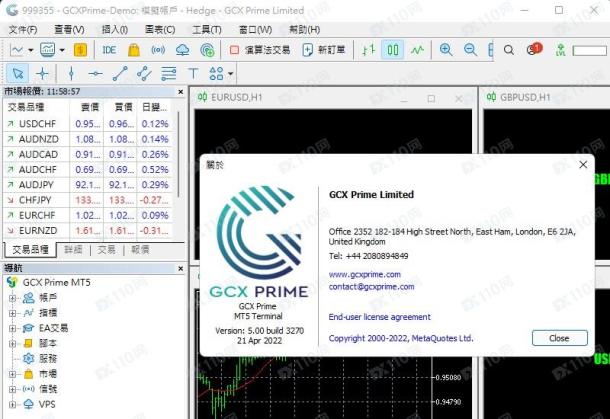Select the horizontal line drawing tool
This screenshot has width=610, height=419.
[x=95, y=73]
